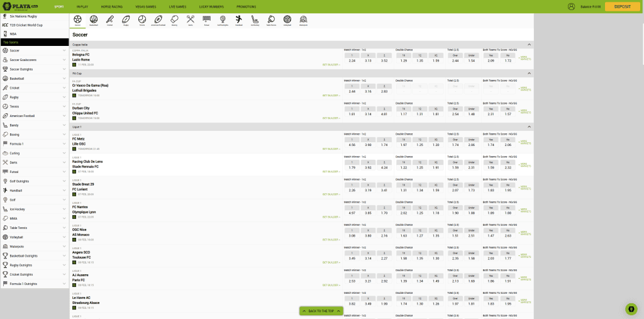Screen dimensions: 644x319
Task: Open the Lucky Numbers tab
Action: point(211,6)
